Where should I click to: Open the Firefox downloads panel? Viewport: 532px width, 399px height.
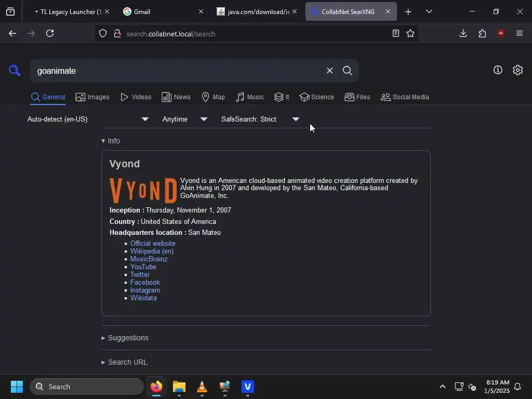point(463,33)
